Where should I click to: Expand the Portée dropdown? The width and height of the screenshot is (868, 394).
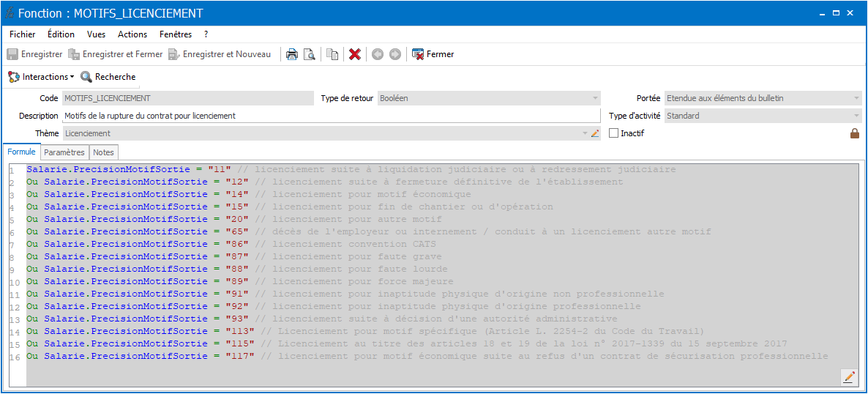click(857, 99)
